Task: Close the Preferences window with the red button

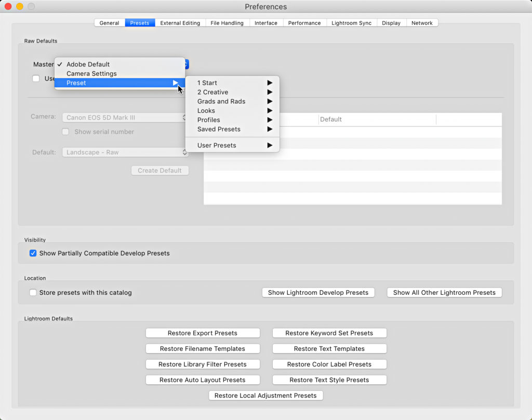Action: [8, 6]
